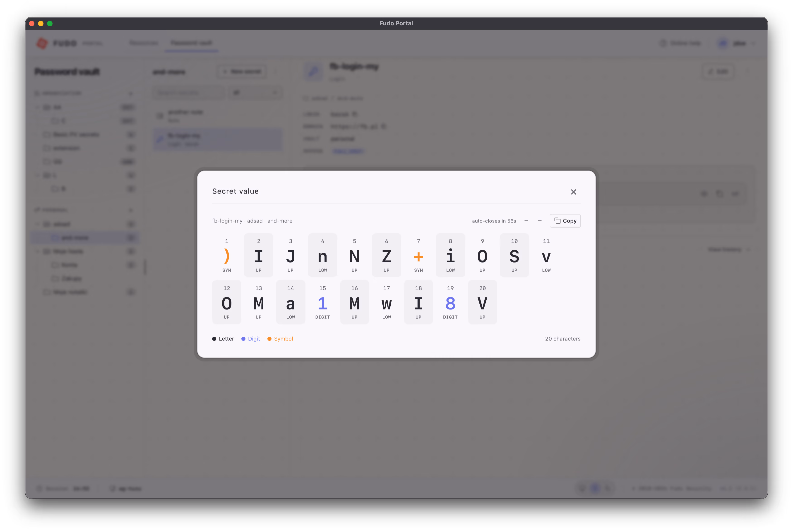Click the blurred New secret button
Screen dimensions: 793x532
click(x=242, y=72)
